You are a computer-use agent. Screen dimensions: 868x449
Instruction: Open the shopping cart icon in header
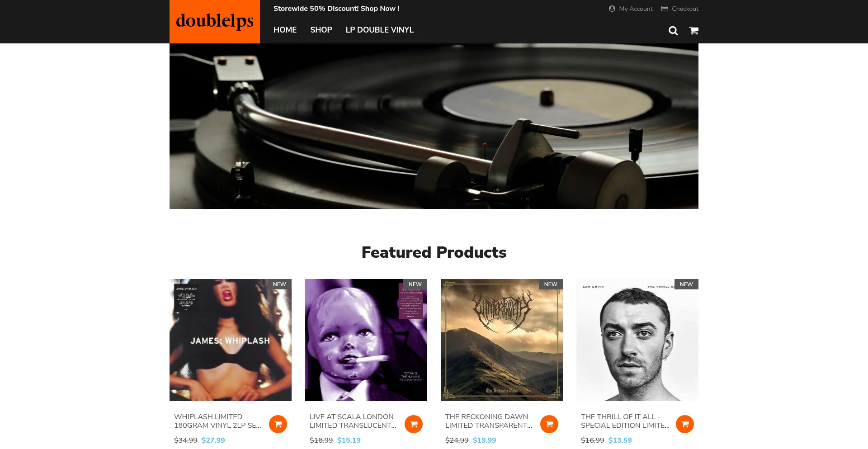[694, 31]
